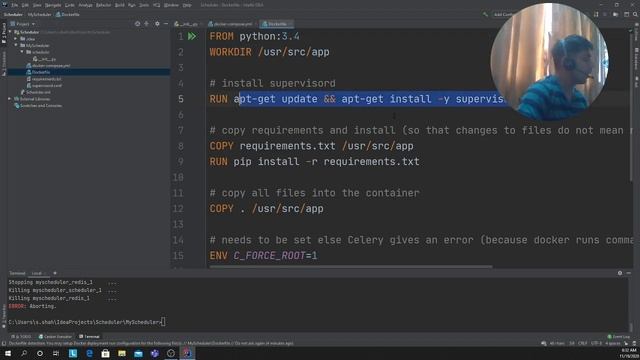The height and width of the screenshot is (360, 640).
Task: Click MyScheduler breadcrumb in navigation bar
Action: (40, 14)
